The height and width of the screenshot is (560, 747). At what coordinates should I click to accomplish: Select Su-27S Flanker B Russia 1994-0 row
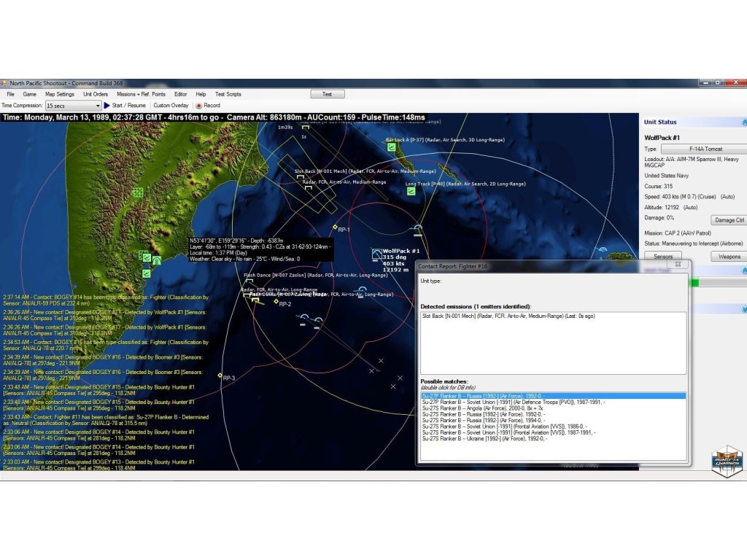coord(553,421)
